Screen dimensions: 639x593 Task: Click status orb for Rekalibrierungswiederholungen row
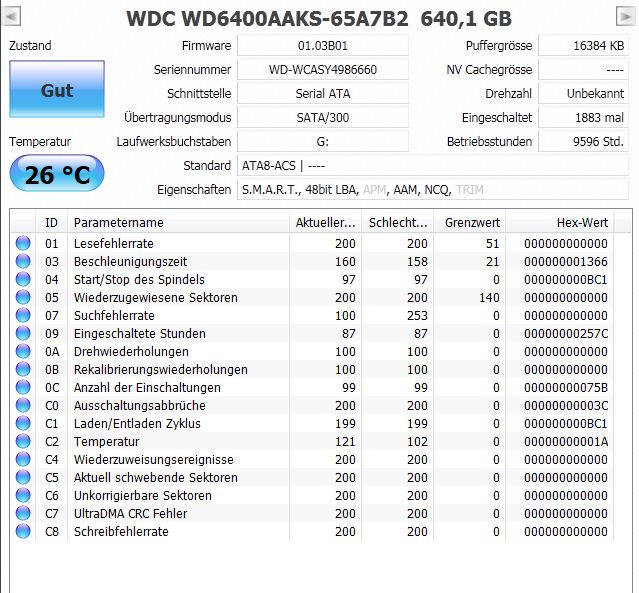[x=23, y=369]
